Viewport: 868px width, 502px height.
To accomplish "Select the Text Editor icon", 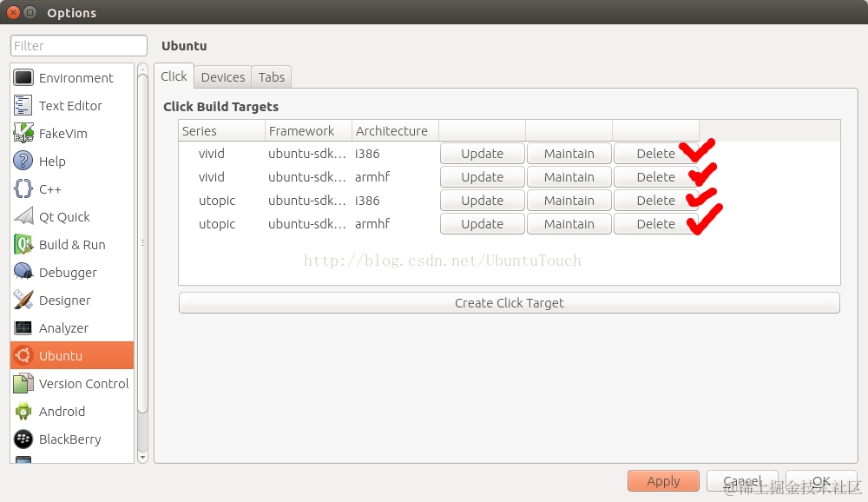I will tap(23, 105).
